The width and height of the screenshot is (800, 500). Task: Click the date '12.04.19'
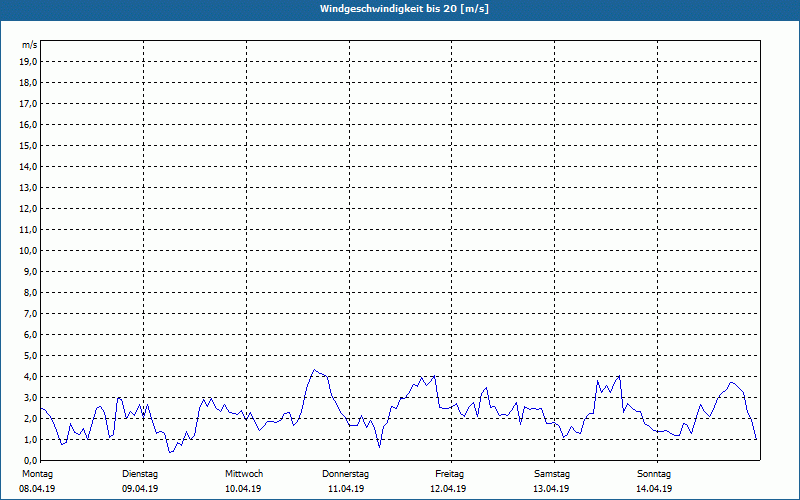(x=448, y=489)
